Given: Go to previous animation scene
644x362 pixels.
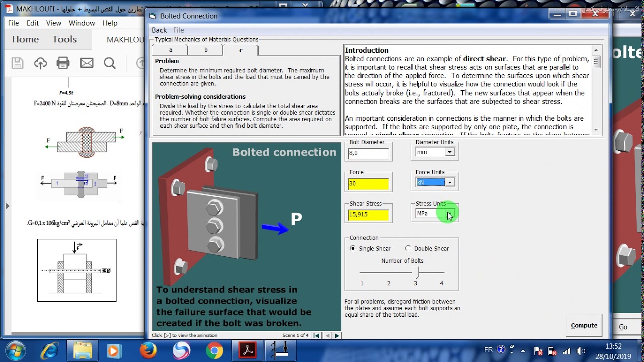Looking at the screenshot, I should click(328, 335).
